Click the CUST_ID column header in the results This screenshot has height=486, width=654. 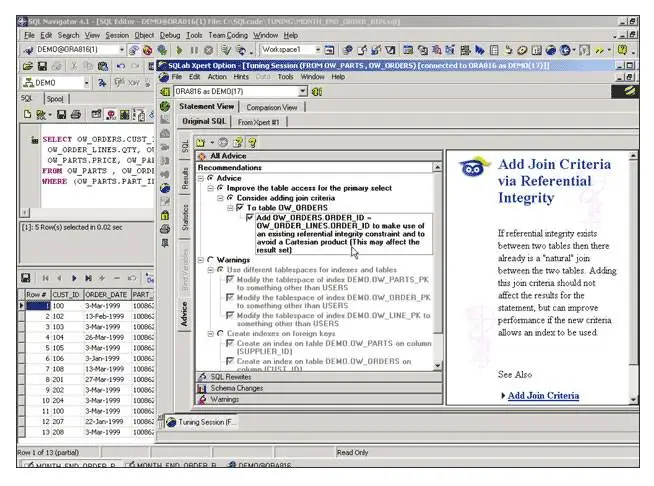pyautogui.click(x=66, y=295)
